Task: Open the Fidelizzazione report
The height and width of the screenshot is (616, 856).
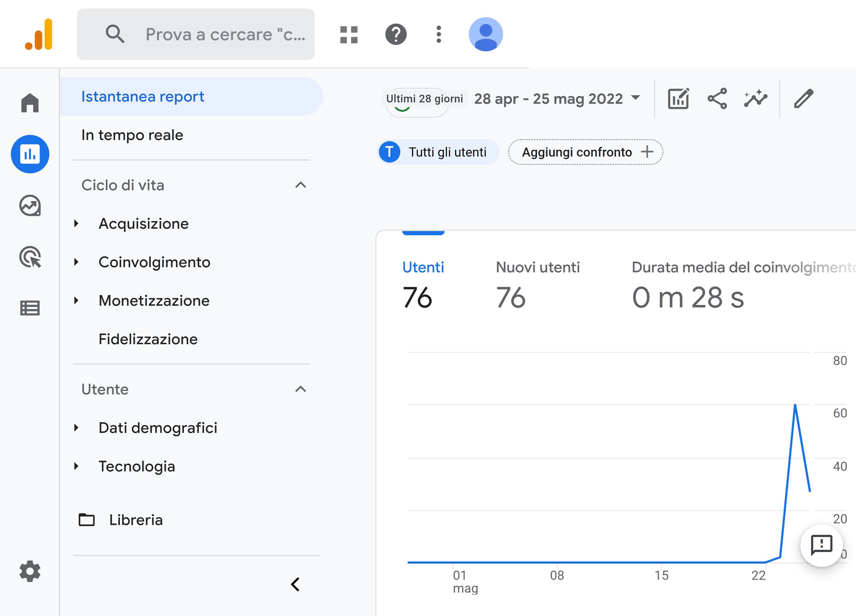Action: (x=148, y=339)
